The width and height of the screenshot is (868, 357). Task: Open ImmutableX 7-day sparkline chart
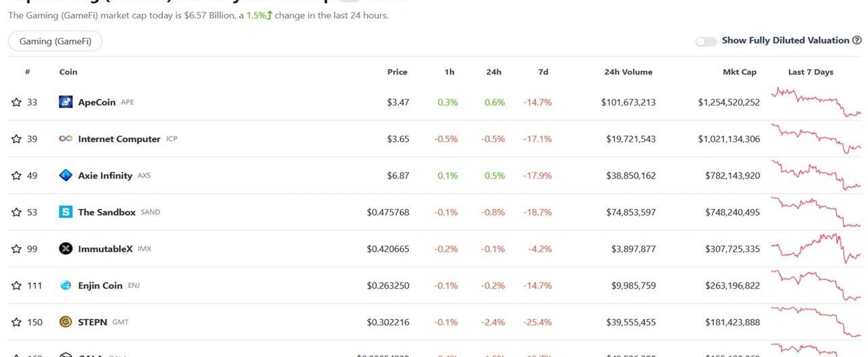[x=816, y=247]
